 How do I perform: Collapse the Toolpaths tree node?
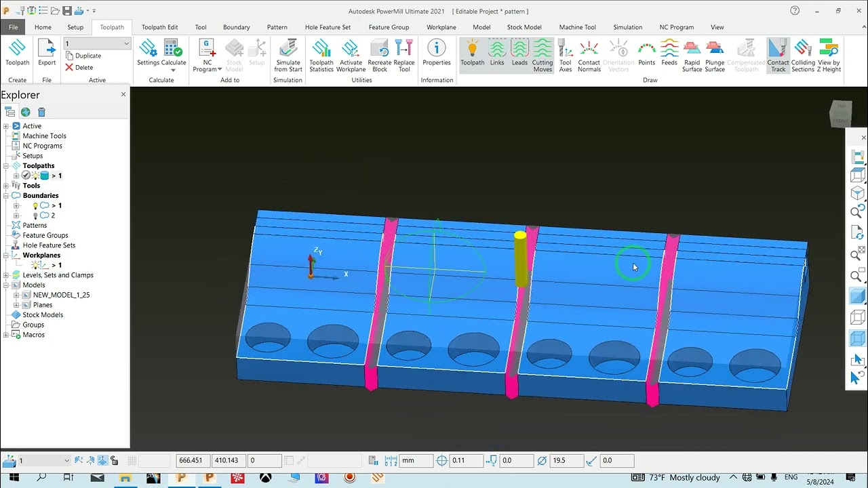(x=6, y=166)
